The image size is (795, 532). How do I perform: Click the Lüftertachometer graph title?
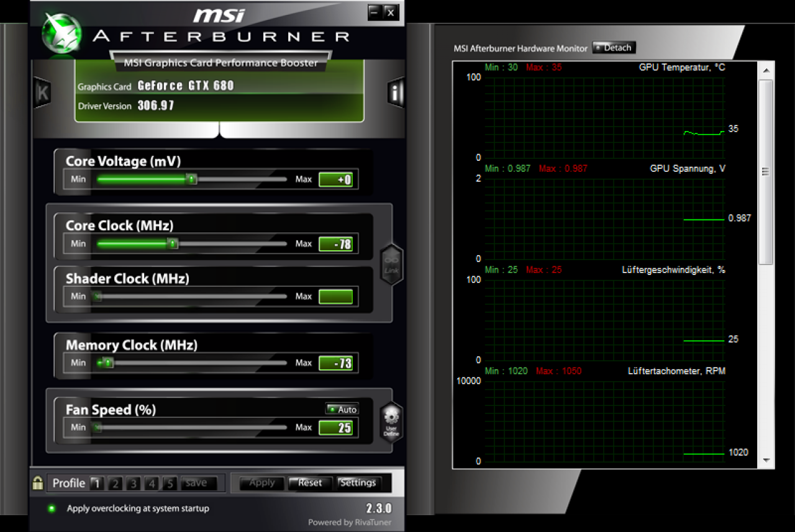676,371
